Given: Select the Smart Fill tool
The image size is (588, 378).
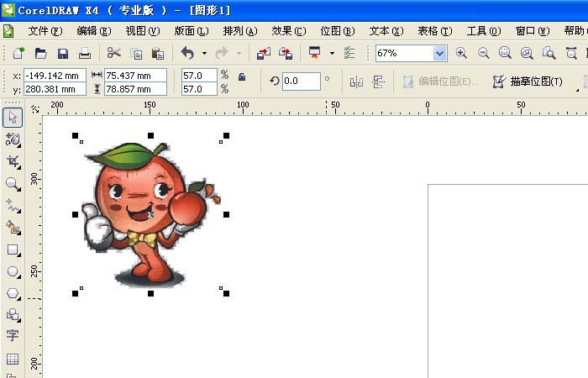Looking at the screenshot, I should (13, 228).
